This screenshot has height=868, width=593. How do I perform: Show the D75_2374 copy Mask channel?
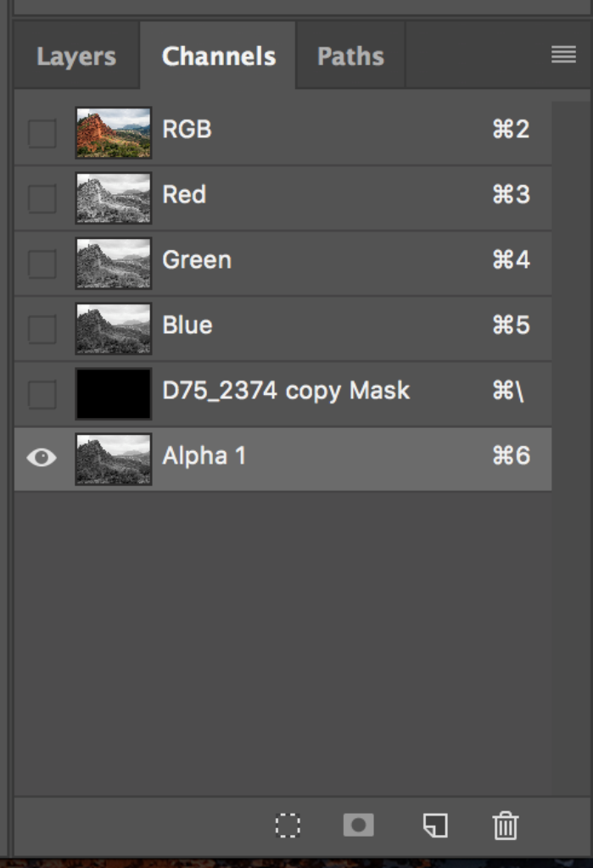tap(42, 394)
